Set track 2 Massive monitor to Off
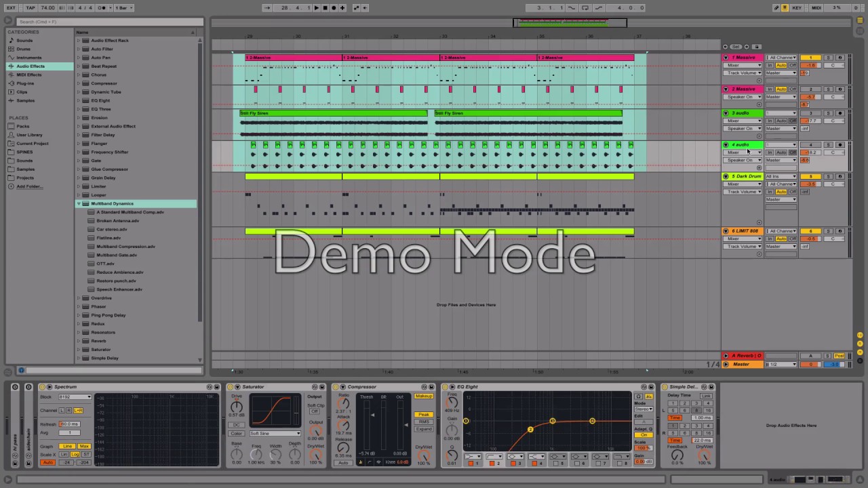This screenshot has width=868, height=488. click(793, 89)
